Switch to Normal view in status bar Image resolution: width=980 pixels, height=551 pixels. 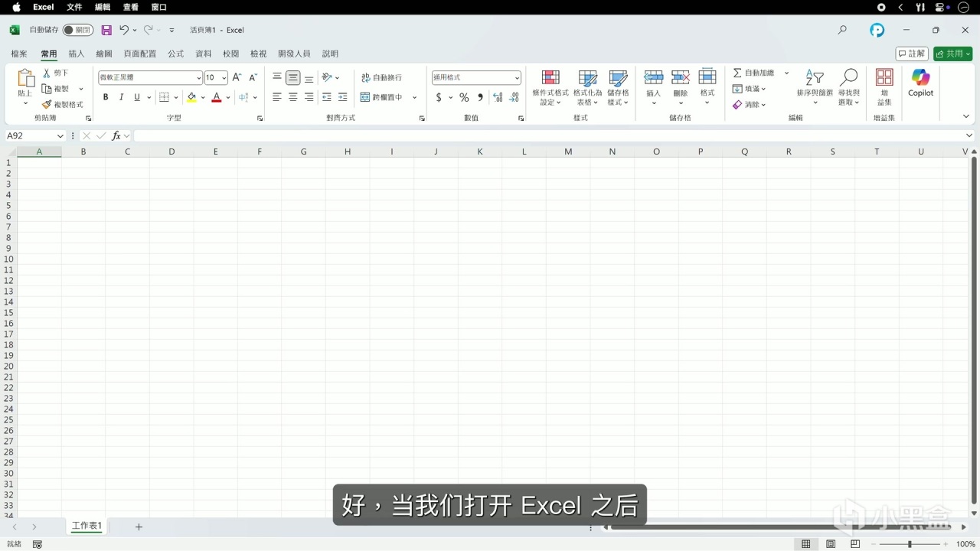point(805,544)
